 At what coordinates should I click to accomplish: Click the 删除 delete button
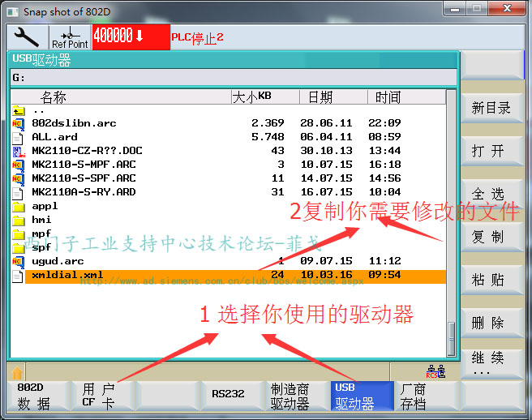click(491, 323)
